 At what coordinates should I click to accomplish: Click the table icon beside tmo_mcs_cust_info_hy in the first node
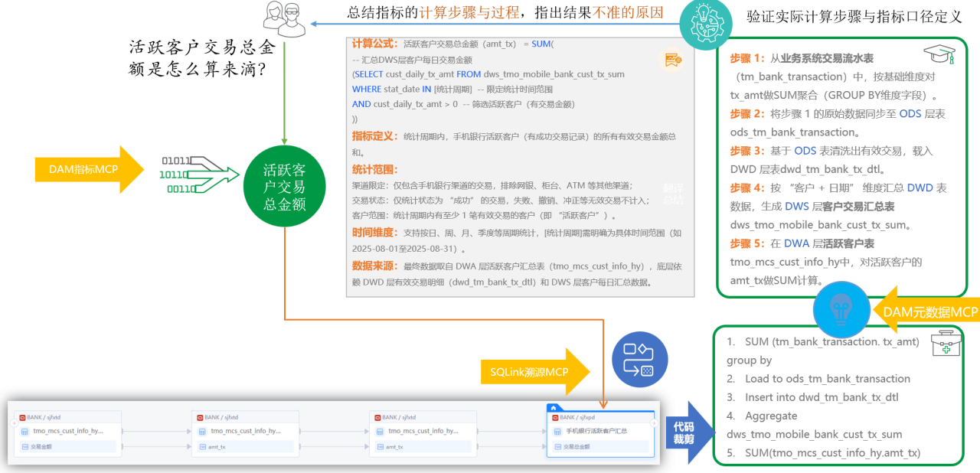pos(23,432)
